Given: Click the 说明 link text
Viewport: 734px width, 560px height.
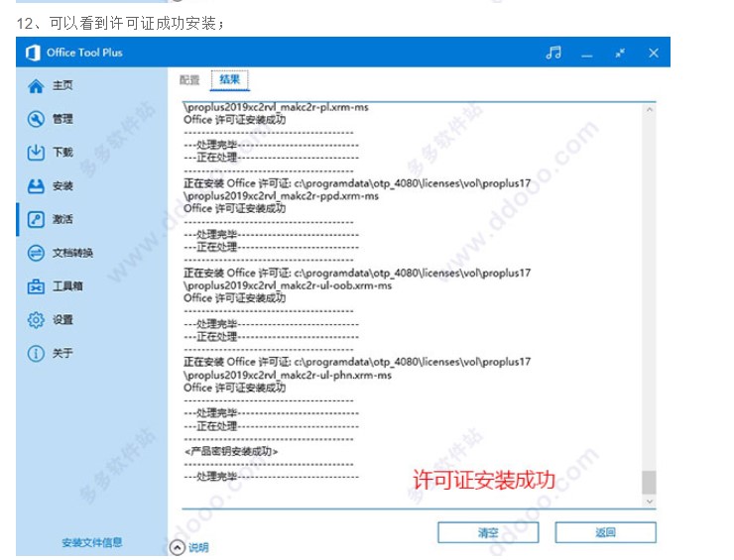Looking at the screenshot, I should pyautogui.click(x=198, y=547).
